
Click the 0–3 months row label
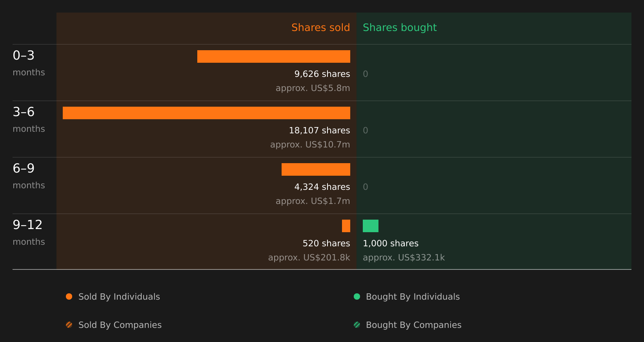(x=29, y=63)
